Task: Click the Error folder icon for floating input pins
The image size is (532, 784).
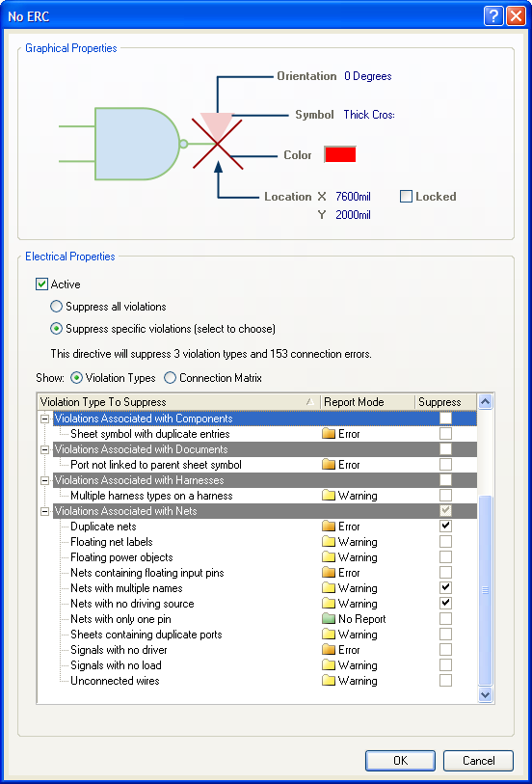Action: coord(329,573)
